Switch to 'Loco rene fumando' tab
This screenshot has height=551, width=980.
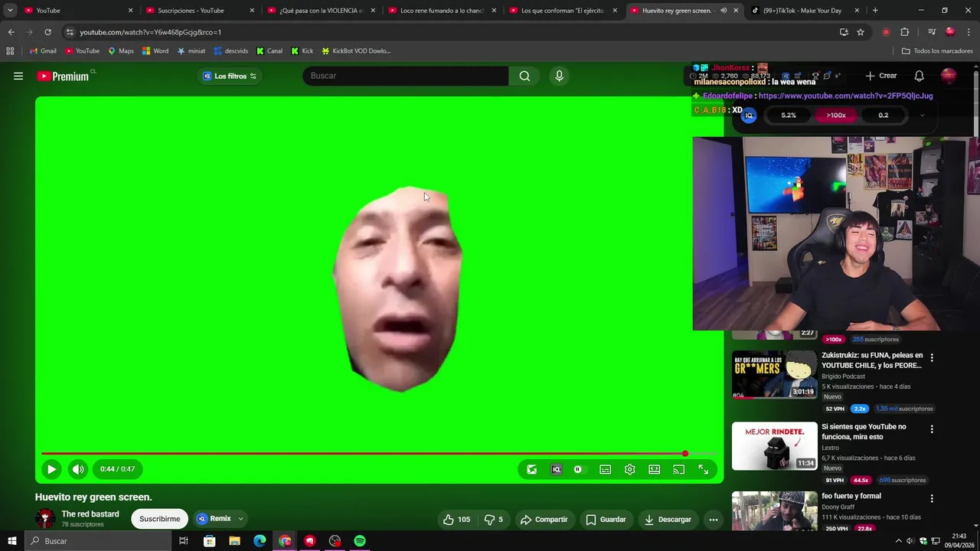pyautogui.click(x=440, y=11)
